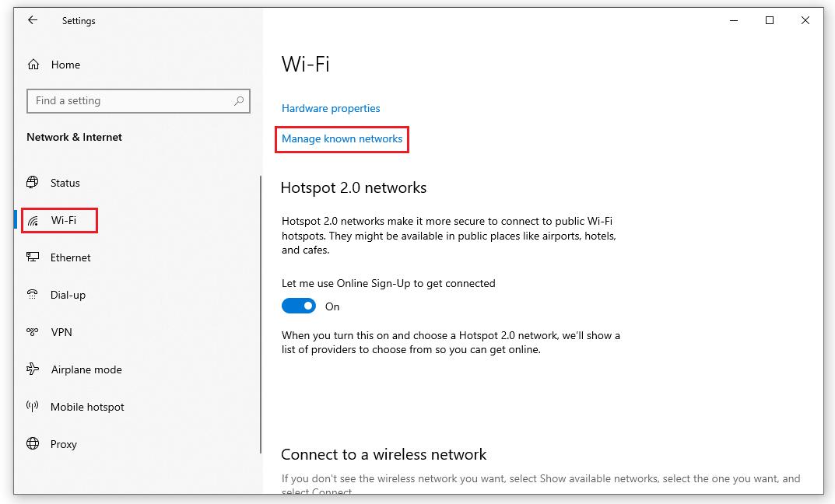This screenshot has height=504, width=835.
Task: Select the Status globe icon
Action: (x=33, y=183)
